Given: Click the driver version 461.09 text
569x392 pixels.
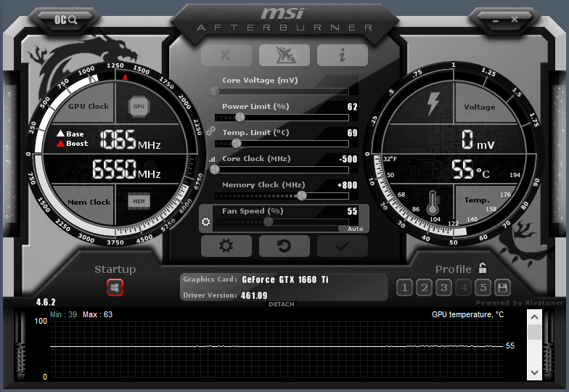Looking at the screenshot, I should pyautogui.click(x=254, y=295).
